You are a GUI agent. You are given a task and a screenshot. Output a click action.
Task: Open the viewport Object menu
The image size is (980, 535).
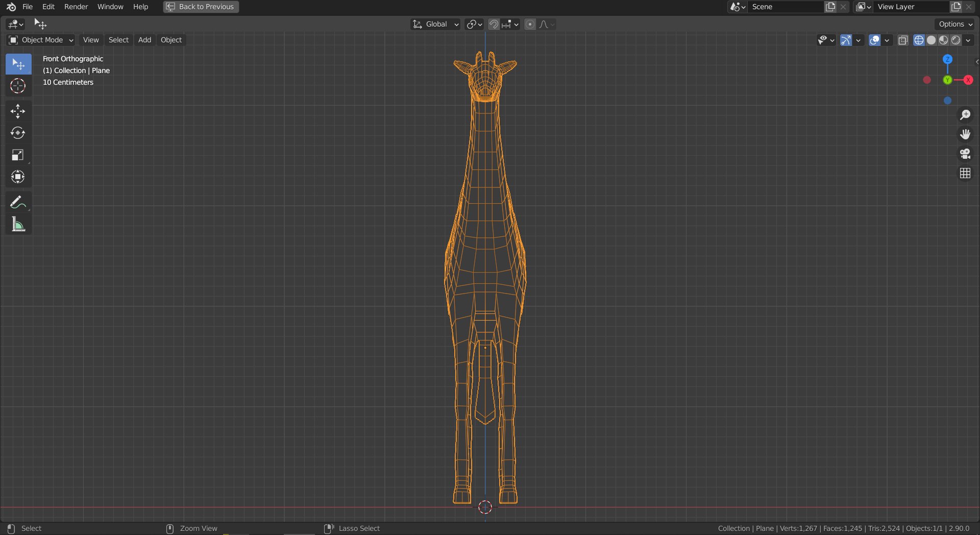(171, 40)
